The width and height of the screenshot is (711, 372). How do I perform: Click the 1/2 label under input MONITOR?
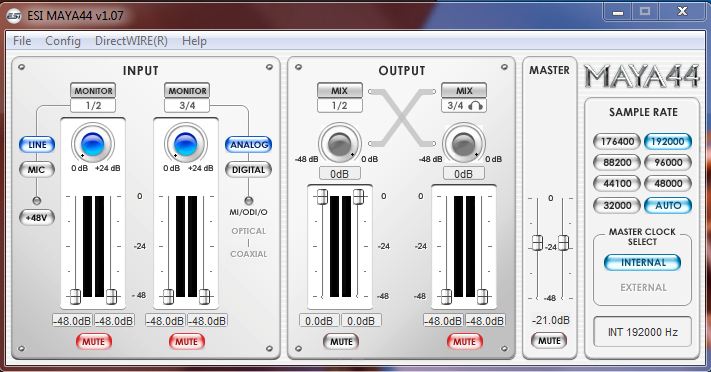[x=93, y=106]
